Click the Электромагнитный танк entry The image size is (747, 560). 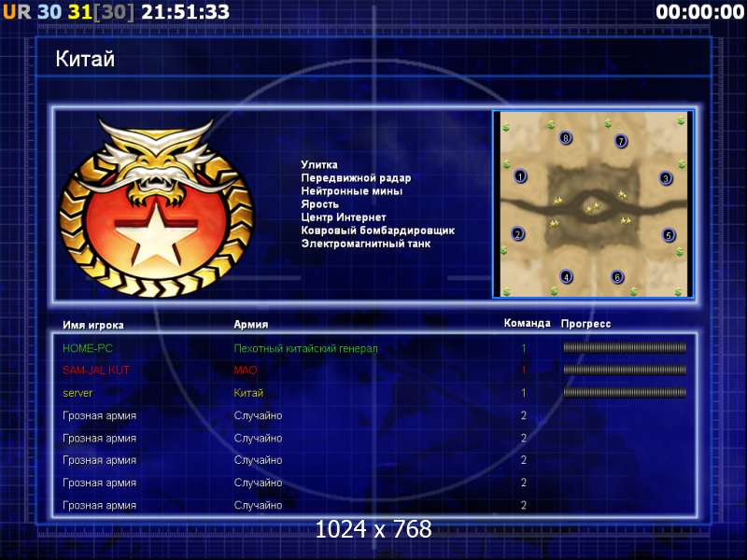[x=366, y=244]
